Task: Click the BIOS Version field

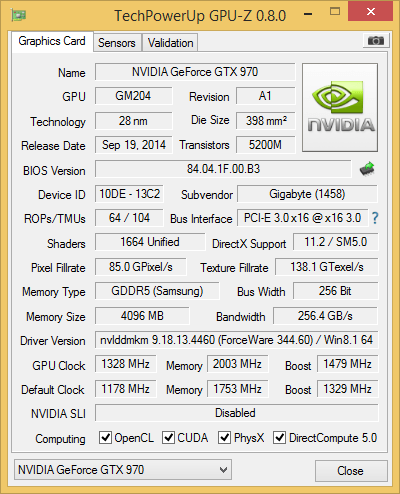Action: (223, 169)
